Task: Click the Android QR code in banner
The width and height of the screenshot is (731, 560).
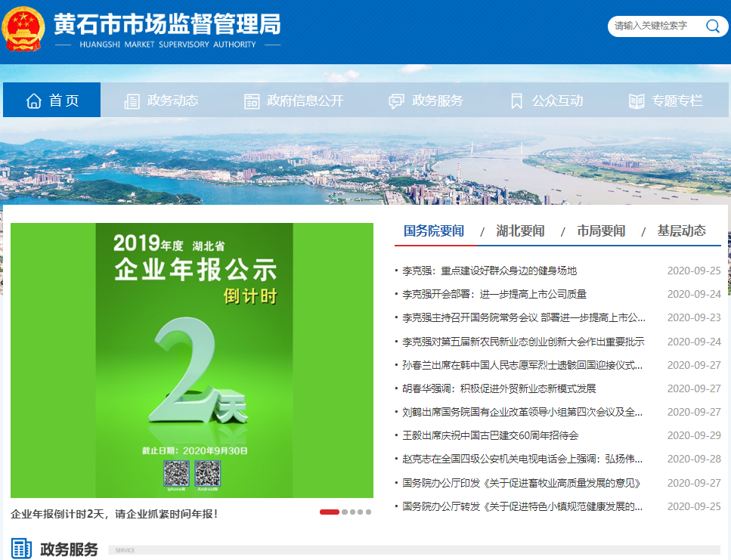Action: [207, 473]
